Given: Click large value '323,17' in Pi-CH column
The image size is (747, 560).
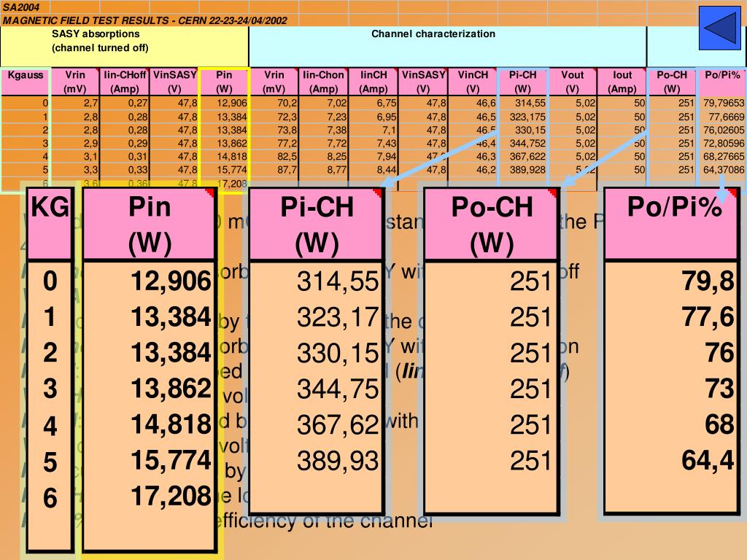Looking at the screenshot, I should pyautogui.click(x=338, y=317).
